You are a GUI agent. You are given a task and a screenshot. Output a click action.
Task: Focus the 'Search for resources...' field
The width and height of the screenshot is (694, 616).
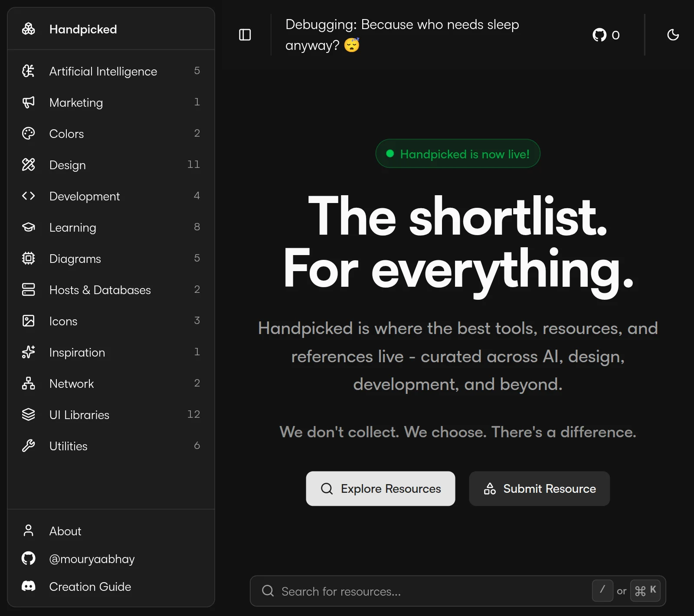click(458, 591)
